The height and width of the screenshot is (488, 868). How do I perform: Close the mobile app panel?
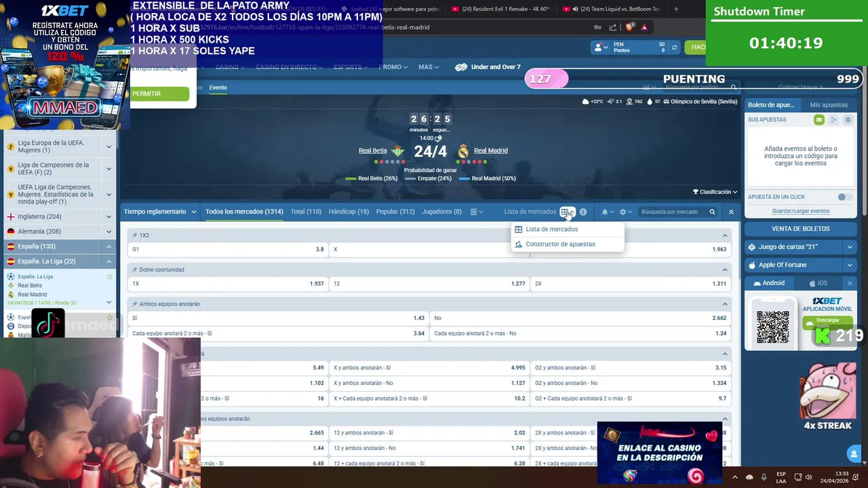850,283
